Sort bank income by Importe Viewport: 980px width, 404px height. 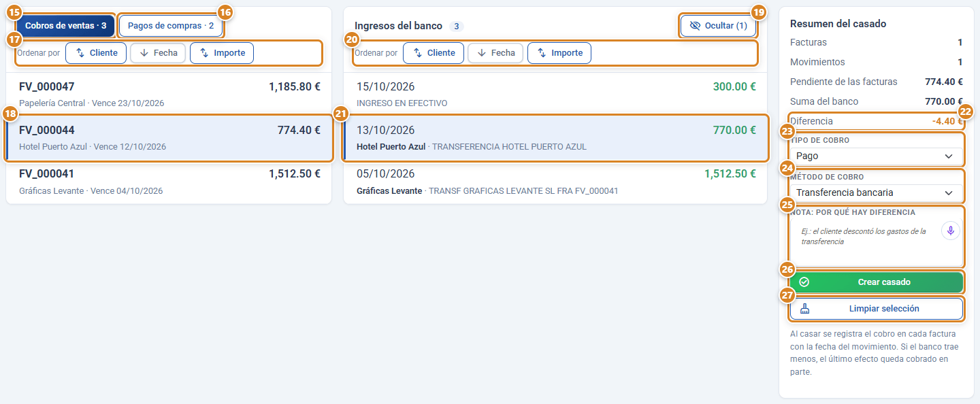coord(559,53)
